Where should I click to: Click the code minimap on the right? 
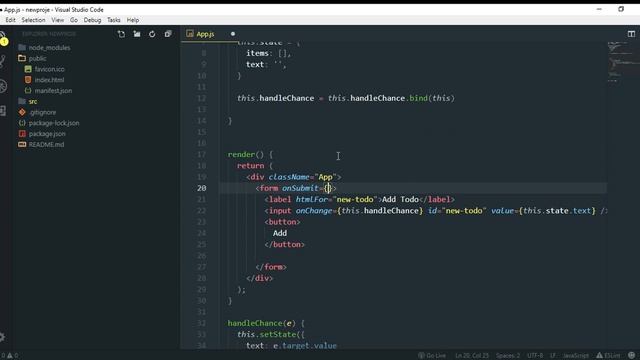click(623, 61)
